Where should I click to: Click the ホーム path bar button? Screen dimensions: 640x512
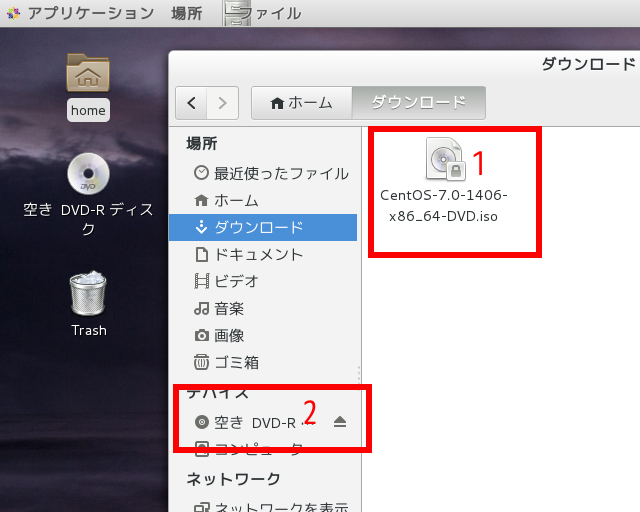coord(301,102)
